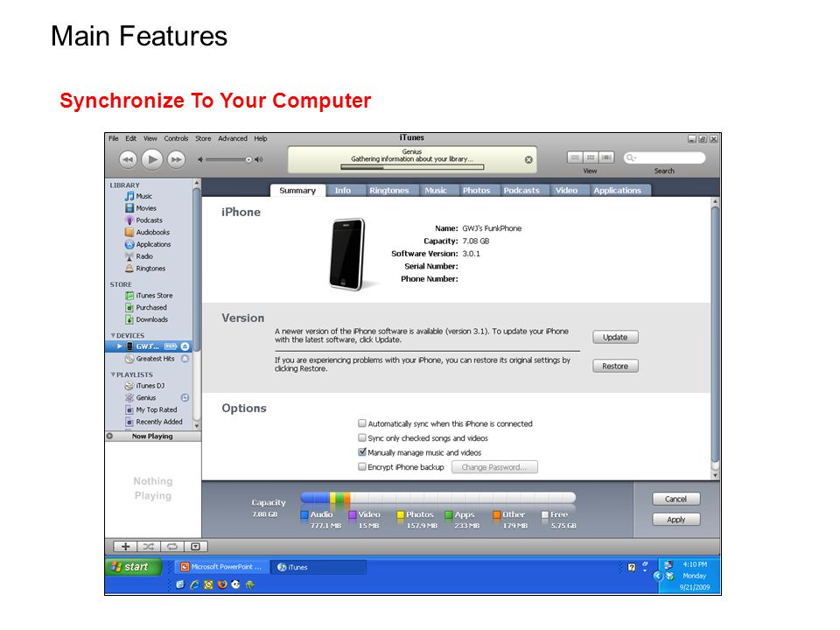The height and width of the screenshot is (630, 840).
Task: Enable sync only checked songs and videos
Action: (362, 437)
